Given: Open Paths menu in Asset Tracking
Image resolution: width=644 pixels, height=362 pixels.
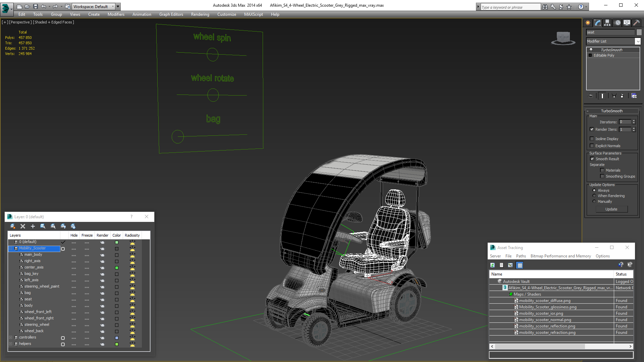Looking at the screenshot, I should [x=521, y=256].
